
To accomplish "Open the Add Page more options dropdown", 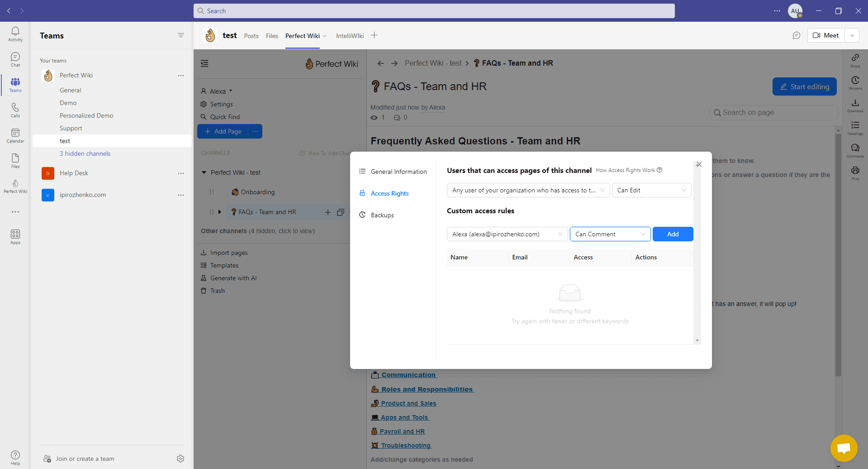I will [255, 131].
